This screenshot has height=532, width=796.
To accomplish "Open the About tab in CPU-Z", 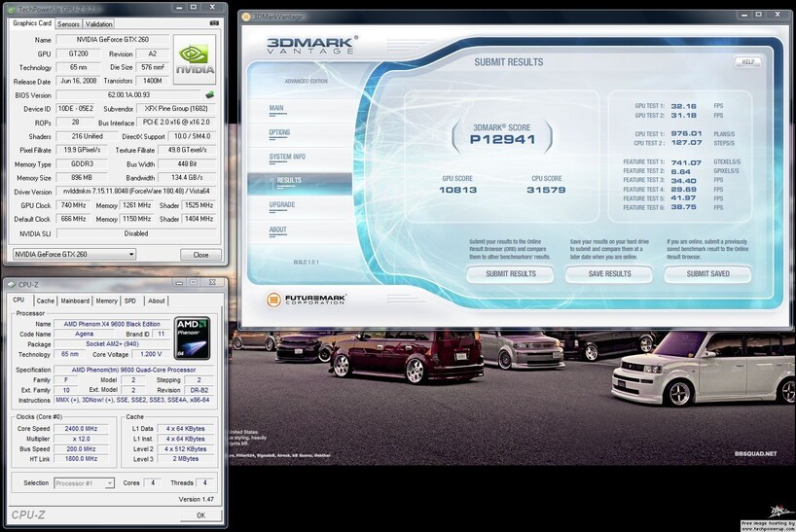I will tap(157, 301).
